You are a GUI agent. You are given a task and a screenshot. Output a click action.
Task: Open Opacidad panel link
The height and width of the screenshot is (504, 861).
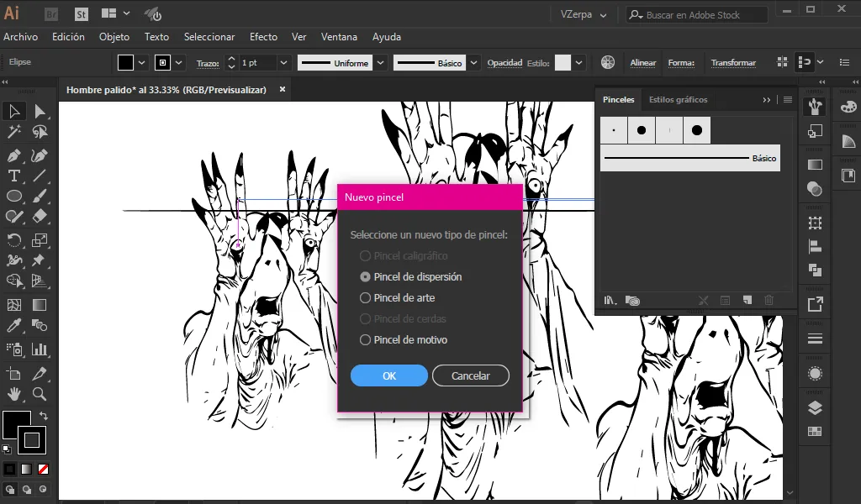[504, 62]
